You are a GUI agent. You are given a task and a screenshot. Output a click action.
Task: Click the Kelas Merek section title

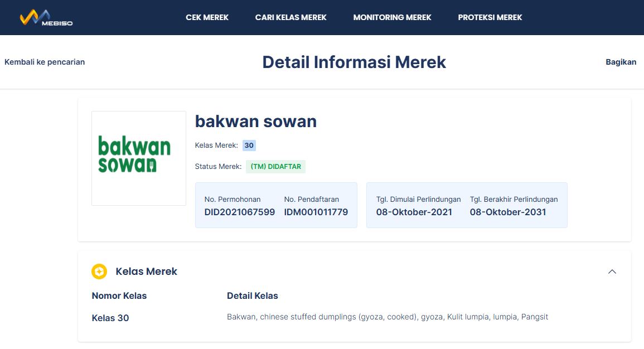click(x=146, y=272)
